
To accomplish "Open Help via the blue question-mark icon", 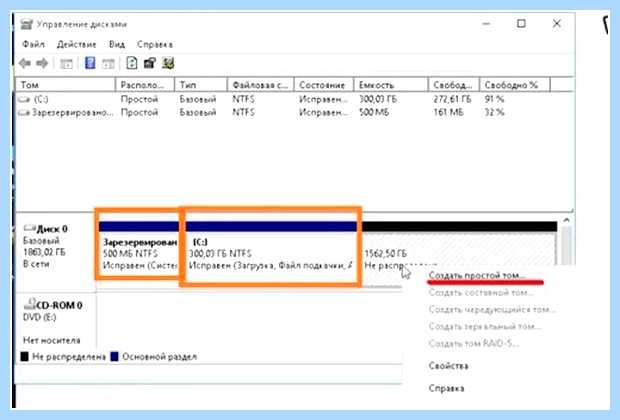I will pos(90,63).
